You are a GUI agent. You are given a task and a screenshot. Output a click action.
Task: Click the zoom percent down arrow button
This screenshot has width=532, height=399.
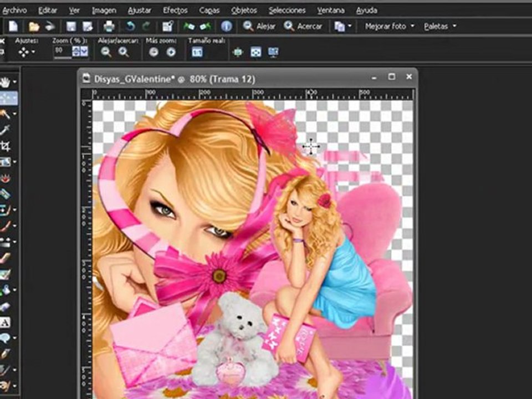click(84, 52)
